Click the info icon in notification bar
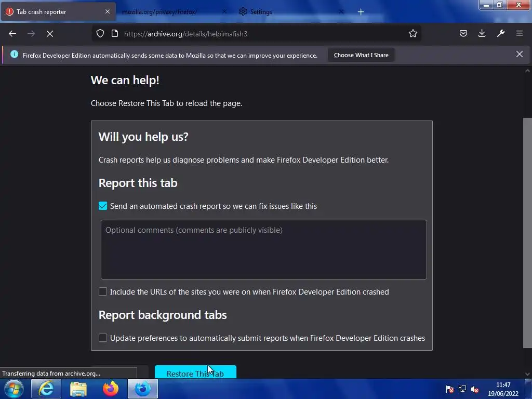 click(x=14, y=54)
